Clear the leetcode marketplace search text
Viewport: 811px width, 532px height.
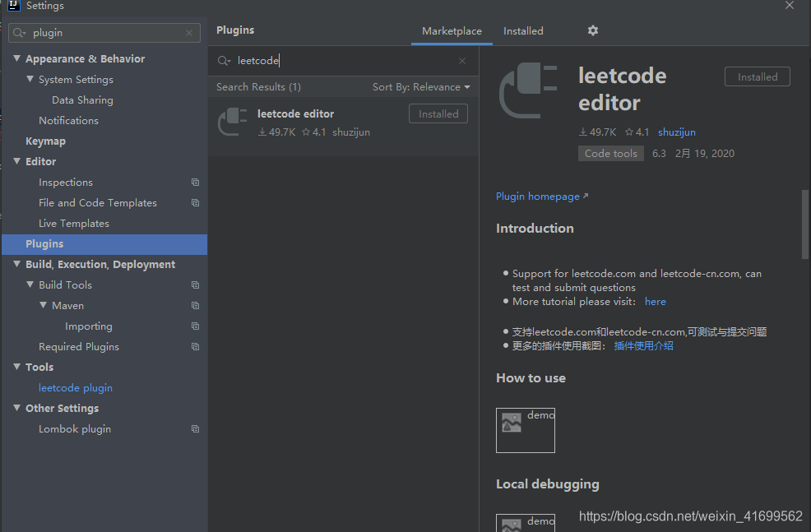pos(462,61)
